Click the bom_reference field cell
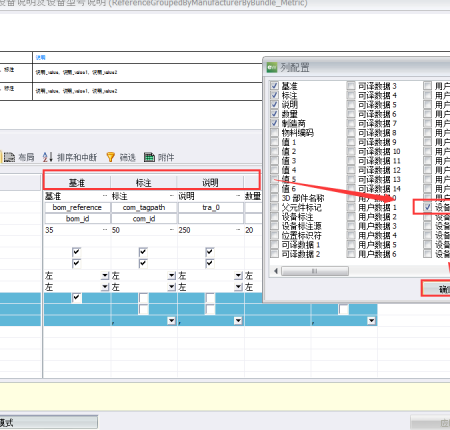450x430 pixels. point(77,207)
